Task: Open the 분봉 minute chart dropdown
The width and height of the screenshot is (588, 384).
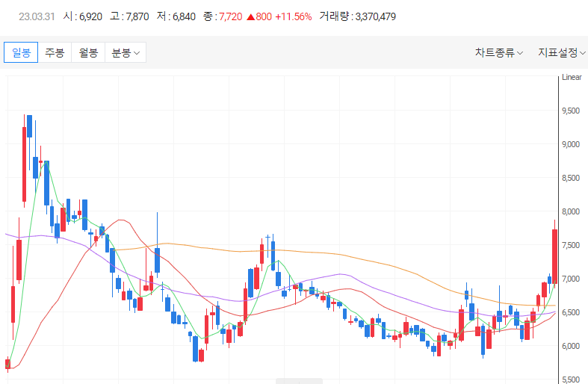Action: tap(126, 52)
